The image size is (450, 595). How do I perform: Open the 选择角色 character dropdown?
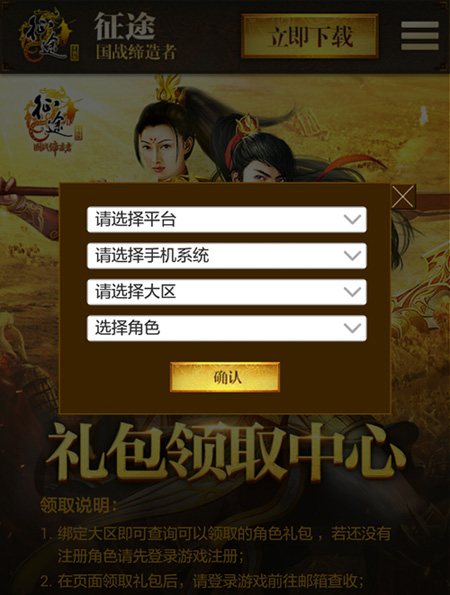coord(227,328)
